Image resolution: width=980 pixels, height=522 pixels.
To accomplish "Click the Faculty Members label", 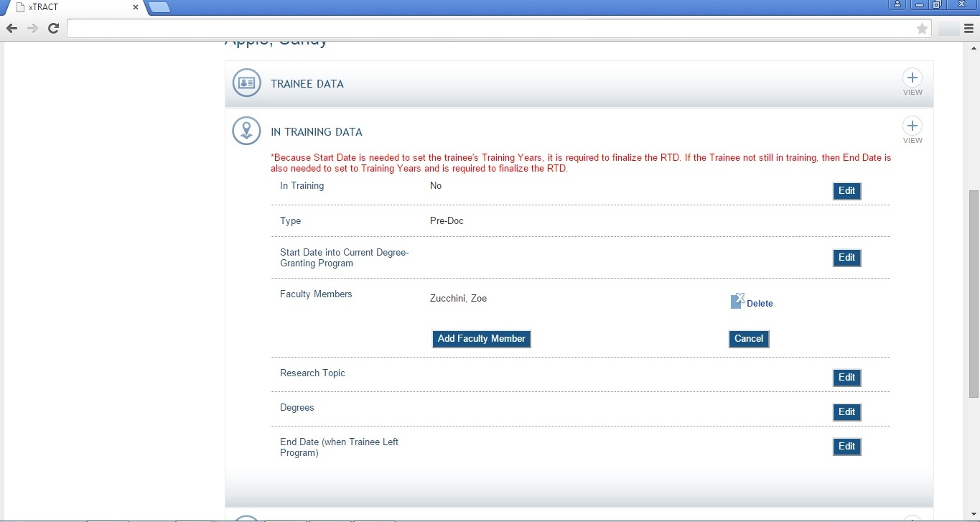I will 316,294.
